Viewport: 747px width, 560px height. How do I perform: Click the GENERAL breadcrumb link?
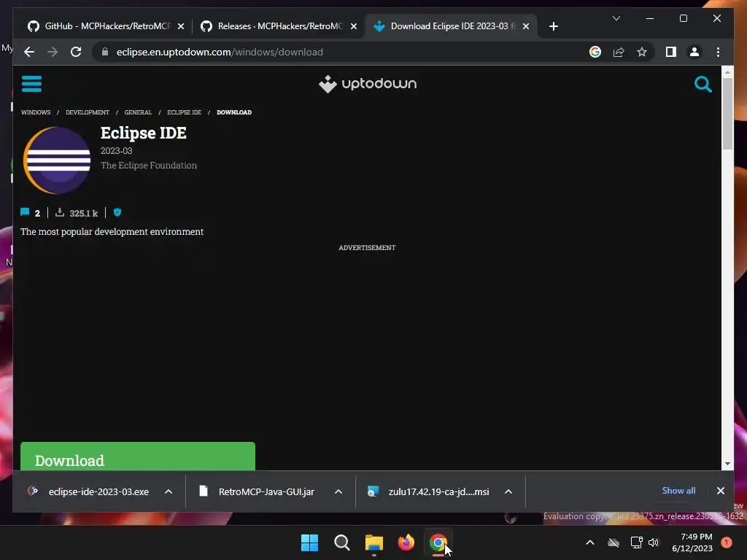click(138, 112)
